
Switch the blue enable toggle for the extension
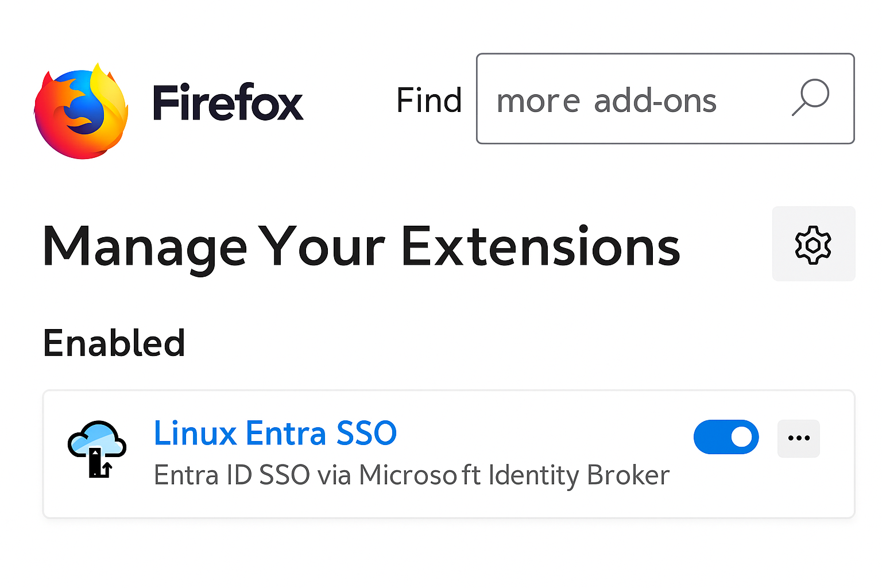[x=726, y=437]
